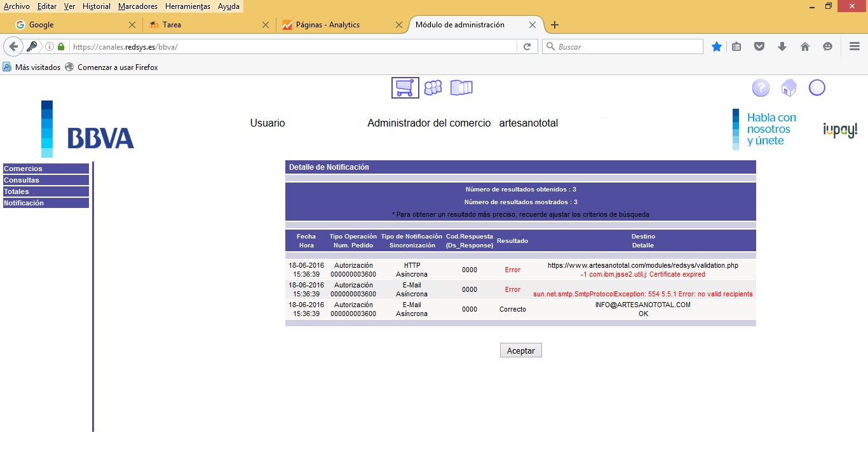868x463 pixels.
Task: Open the Marcadores menu
Action: point(138,6)
